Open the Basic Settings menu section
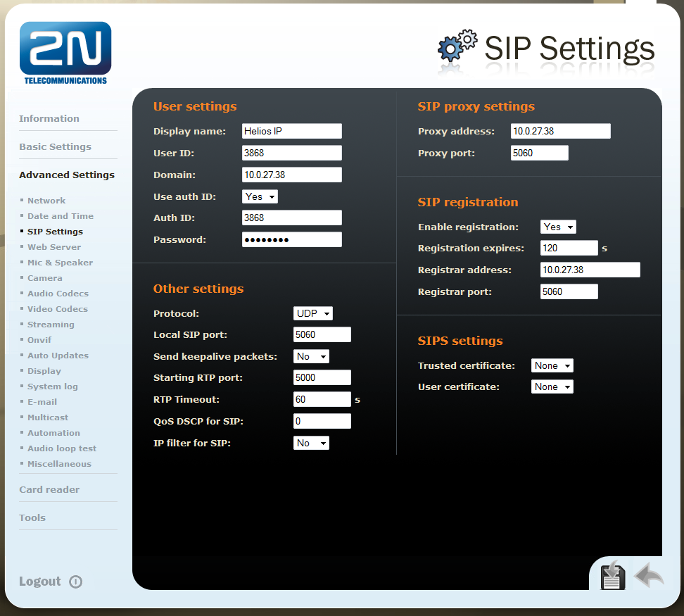The image size is (684, 616). coord(55,146)
